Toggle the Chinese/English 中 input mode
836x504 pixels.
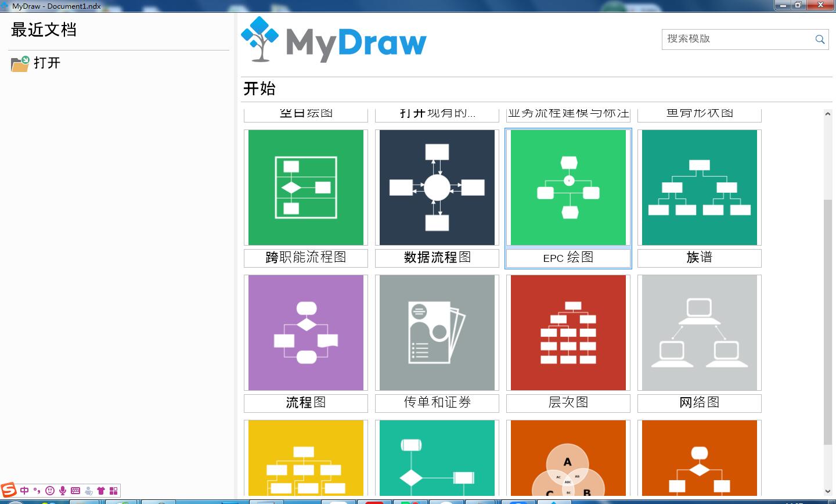click(x=24, y=491)
